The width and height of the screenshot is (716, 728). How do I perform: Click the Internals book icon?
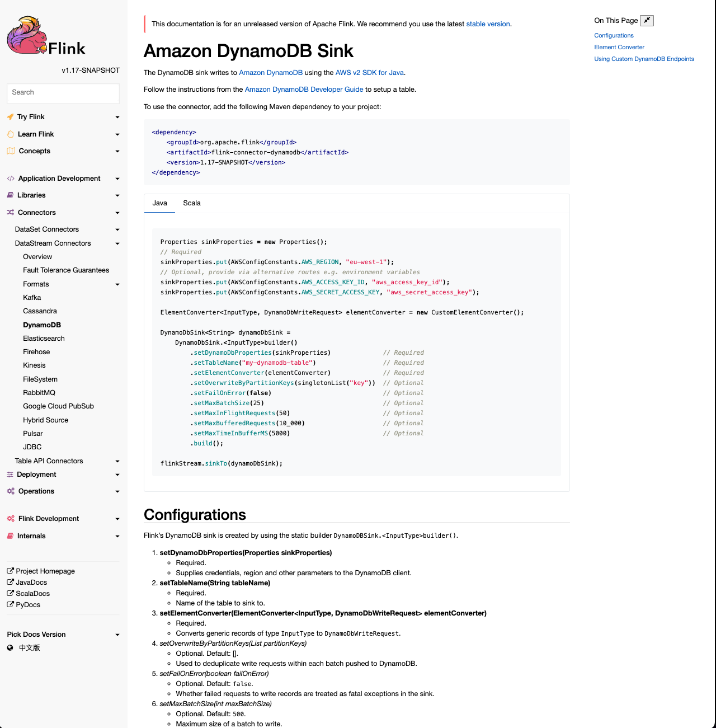(10, 536)
